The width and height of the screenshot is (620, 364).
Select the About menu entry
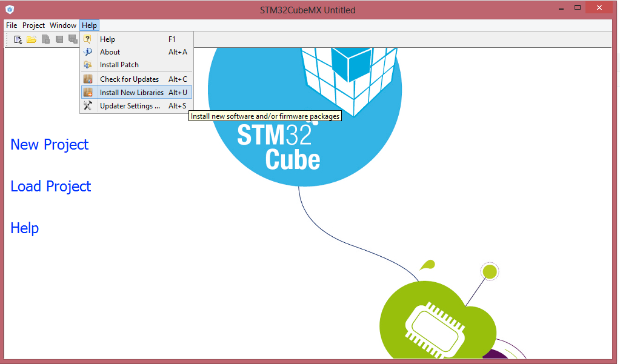click(x=137, y=51)
